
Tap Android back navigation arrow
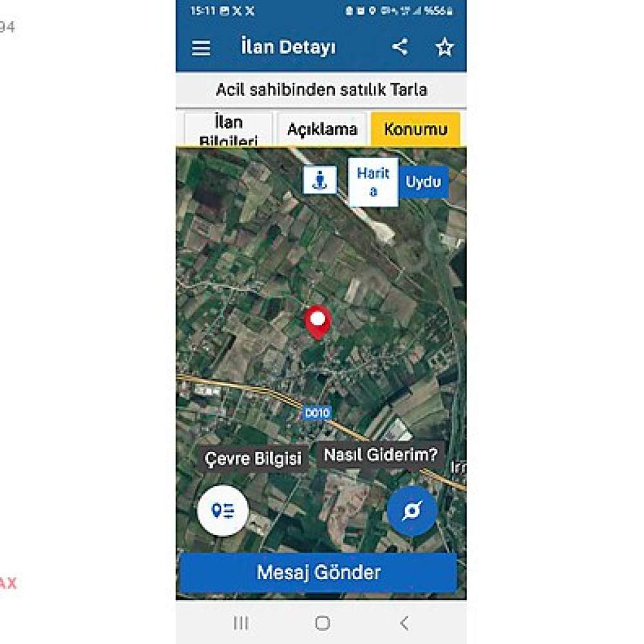click(x=404, y=623)
